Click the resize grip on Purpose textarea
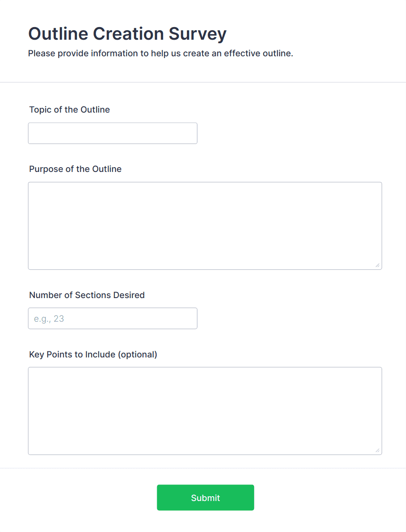The width and height of the screenshot is (406, 532). point(377,264)
